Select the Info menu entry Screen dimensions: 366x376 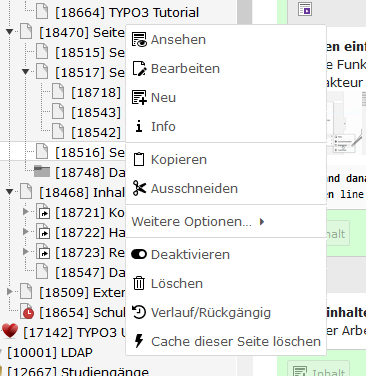[x=226, y=127]
